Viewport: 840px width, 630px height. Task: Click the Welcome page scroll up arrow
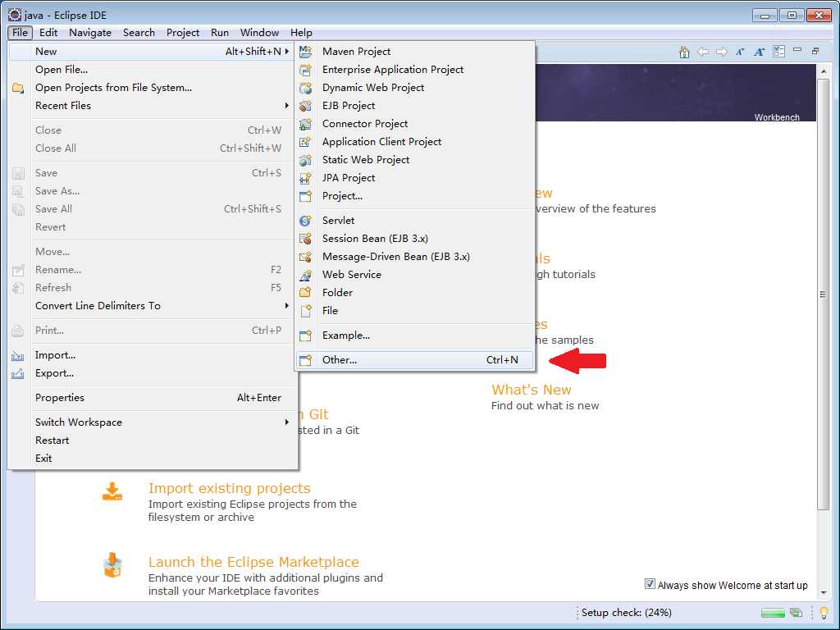824,71
